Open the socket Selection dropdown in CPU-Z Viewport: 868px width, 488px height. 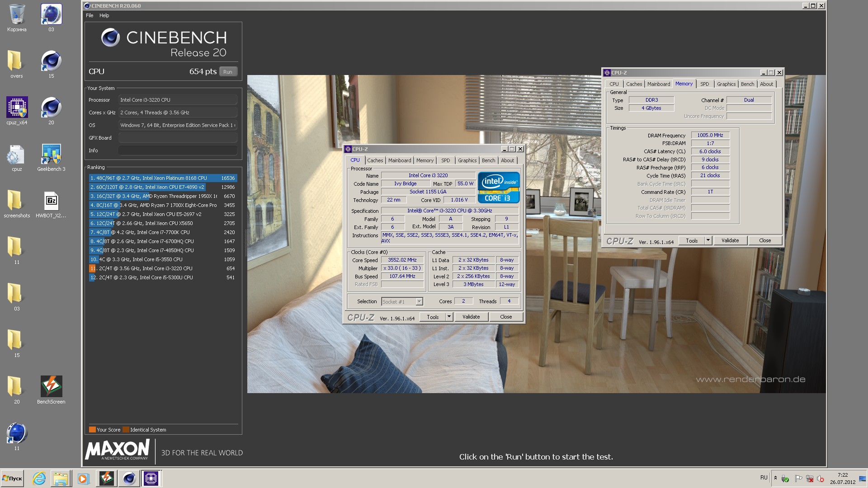401,301
